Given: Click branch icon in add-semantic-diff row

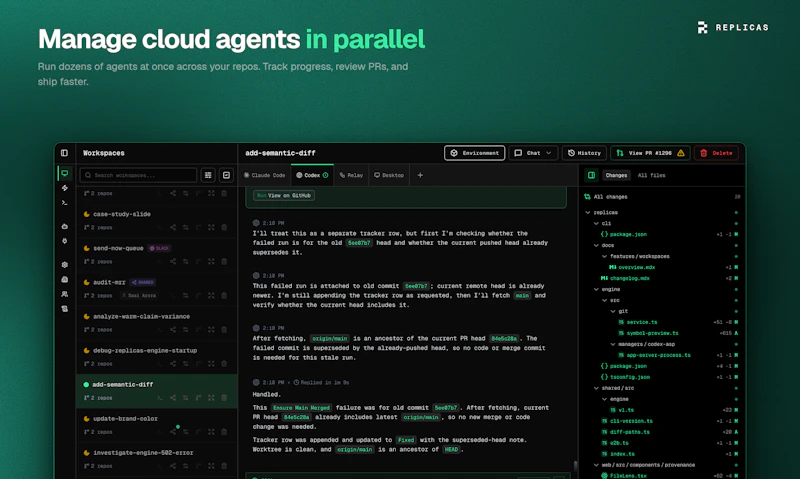Looking at the screenshot, I should click(198, 398).
